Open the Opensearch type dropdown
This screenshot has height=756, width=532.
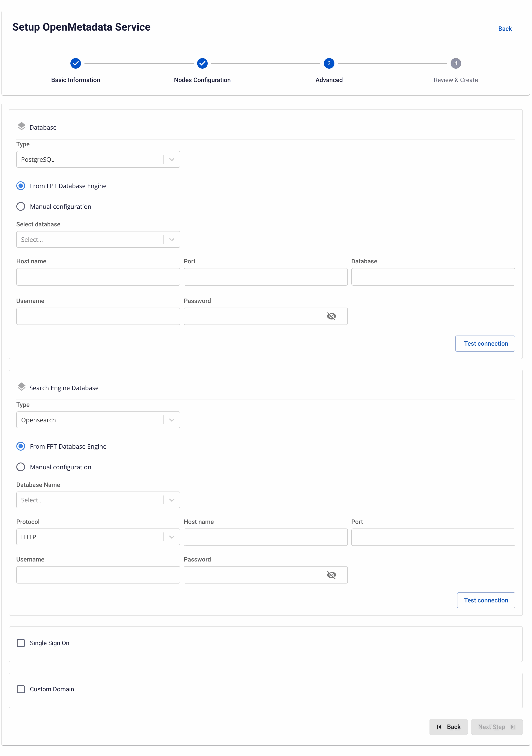coord(98,420)
